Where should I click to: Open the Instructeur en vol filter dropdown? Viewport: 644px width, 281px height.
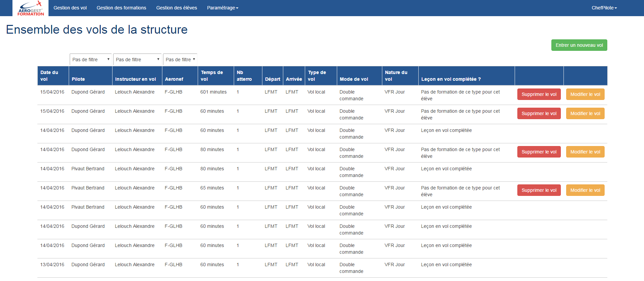137,59
